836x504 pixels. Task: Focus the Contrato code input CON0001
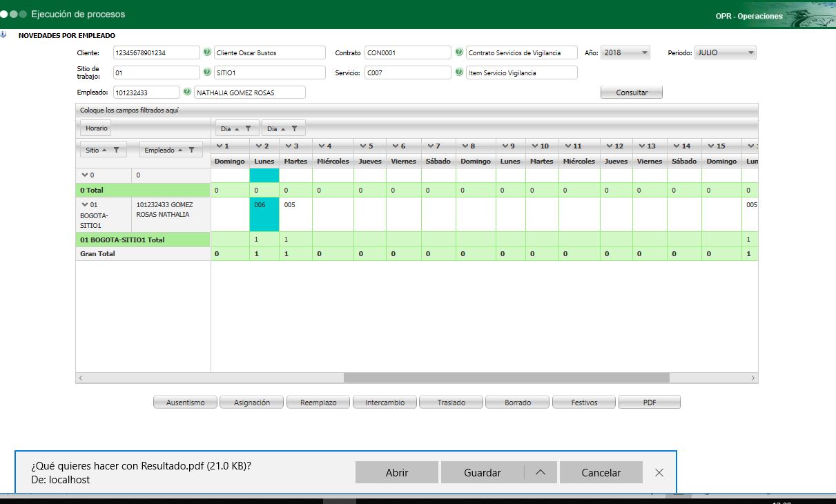click(x=408, y=52)
